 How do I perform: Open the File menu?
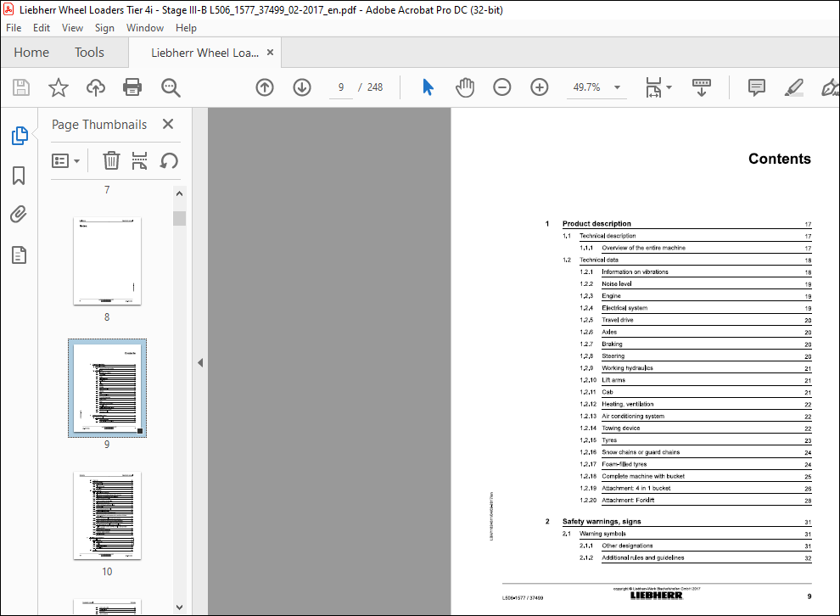point(14,28)
